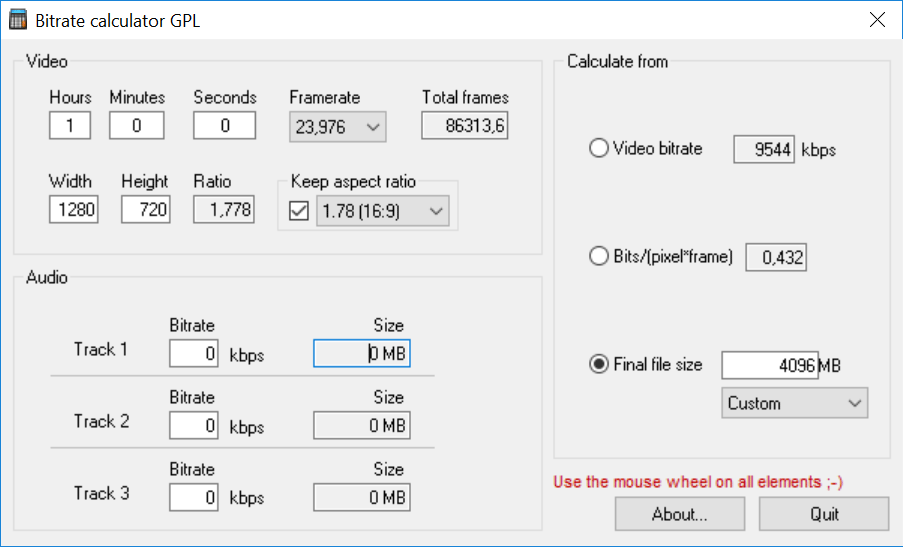The image size is (903, 547).
Task: Select the Width input box
Action: [x=73, y=209]
